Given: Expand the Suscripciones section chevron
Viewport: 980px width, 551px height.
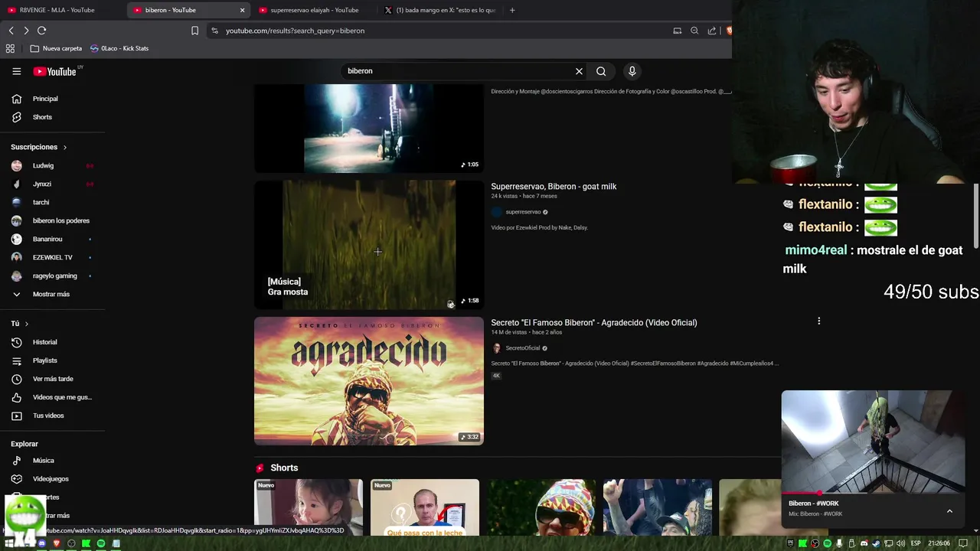Looking at the screenshot, I should (x=65, y=147).
